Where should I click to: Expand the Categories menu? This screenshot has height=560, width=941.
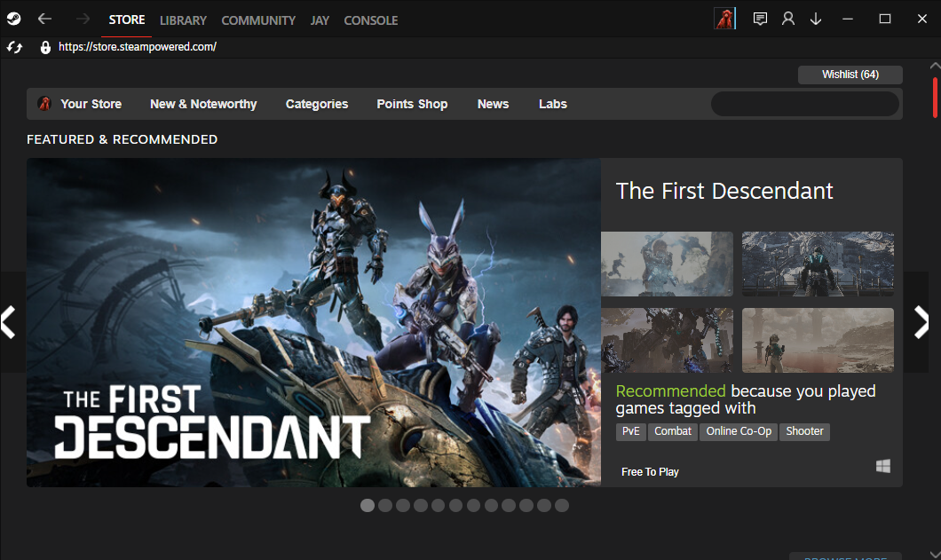pos(317,104)
